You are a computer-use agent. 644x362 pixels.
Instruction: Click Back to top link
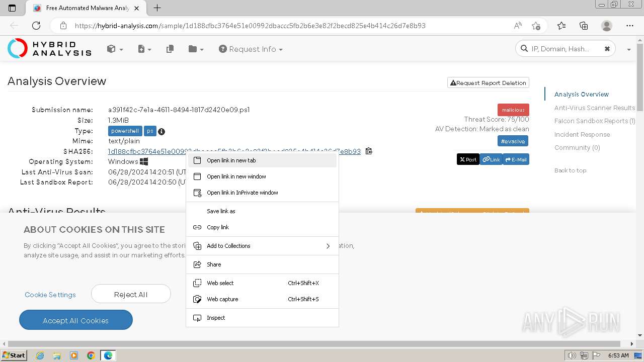(x=570, y=170)
